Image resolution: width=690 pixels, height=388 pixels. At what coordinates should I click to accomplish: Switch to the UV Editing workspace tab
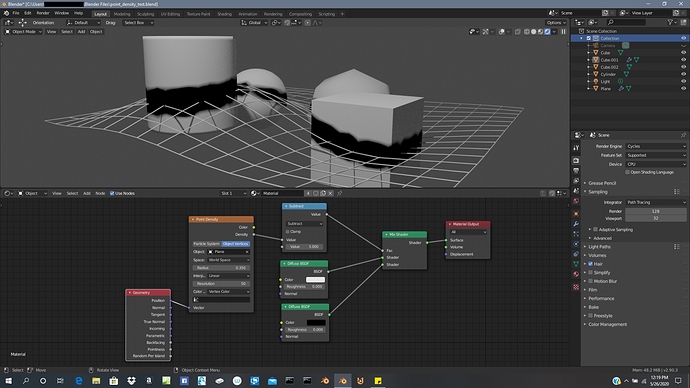tap(170, 14)
